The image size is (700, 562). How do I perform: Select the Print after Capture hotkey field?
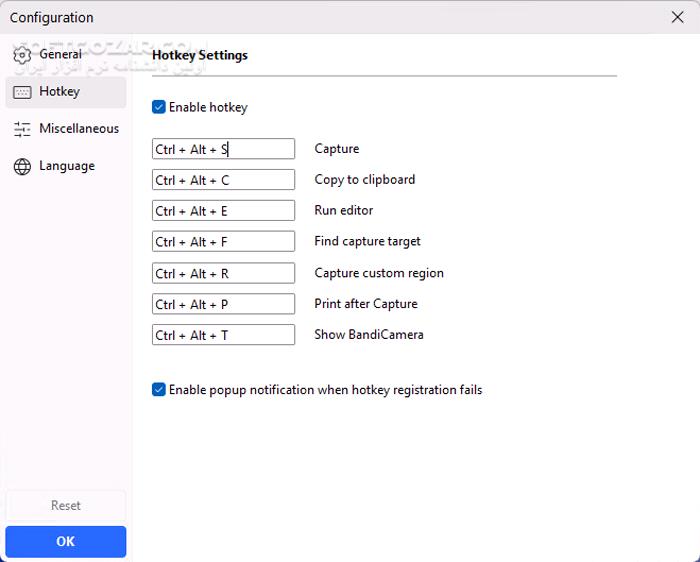pyautogui.click(x=223, y=304)
